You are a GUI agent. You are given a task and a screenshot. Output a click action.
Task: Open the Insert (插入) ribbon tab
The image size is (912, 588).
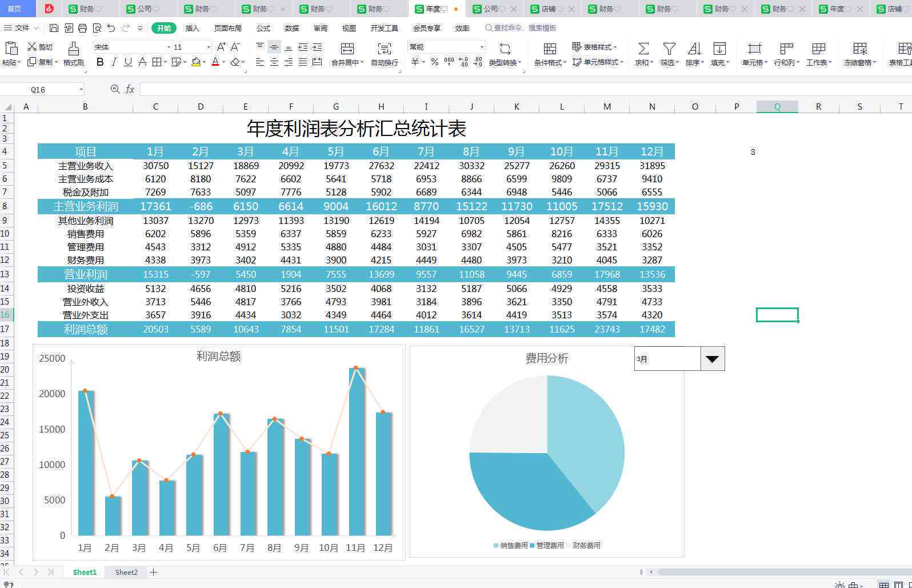pyautogui.click(x=193, y=28)
